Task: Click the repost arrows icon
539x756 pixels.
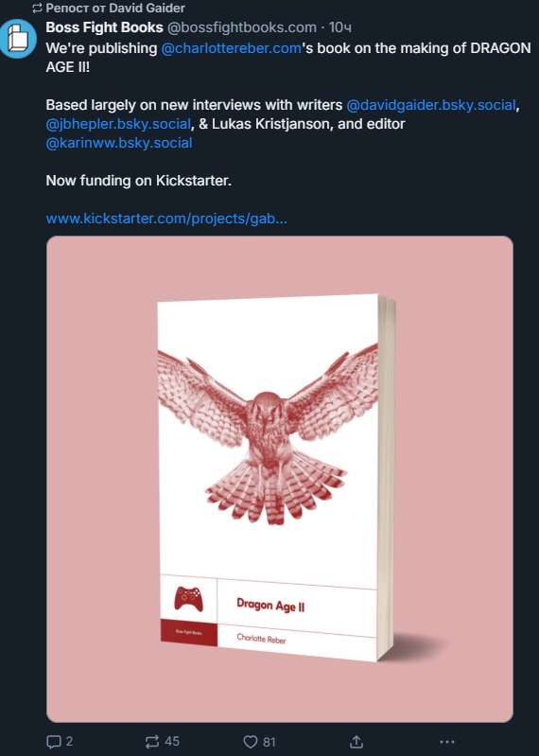Action: click(152, 742)
